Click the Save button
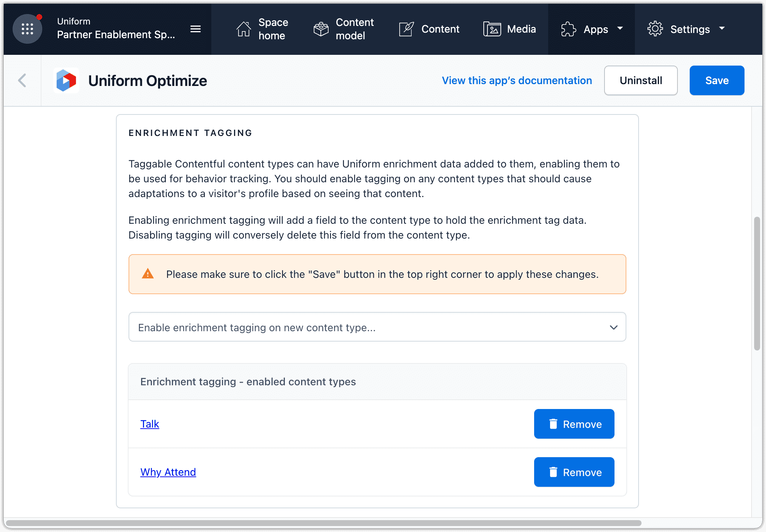Viewport: 766px width, 532px height. click(x=717, y=80)
